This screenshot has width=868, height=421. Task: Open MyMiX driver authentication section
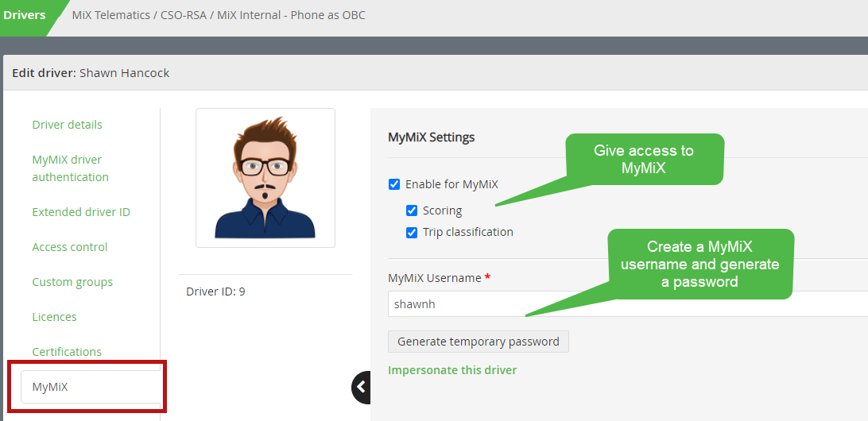(x=70, y=168)
